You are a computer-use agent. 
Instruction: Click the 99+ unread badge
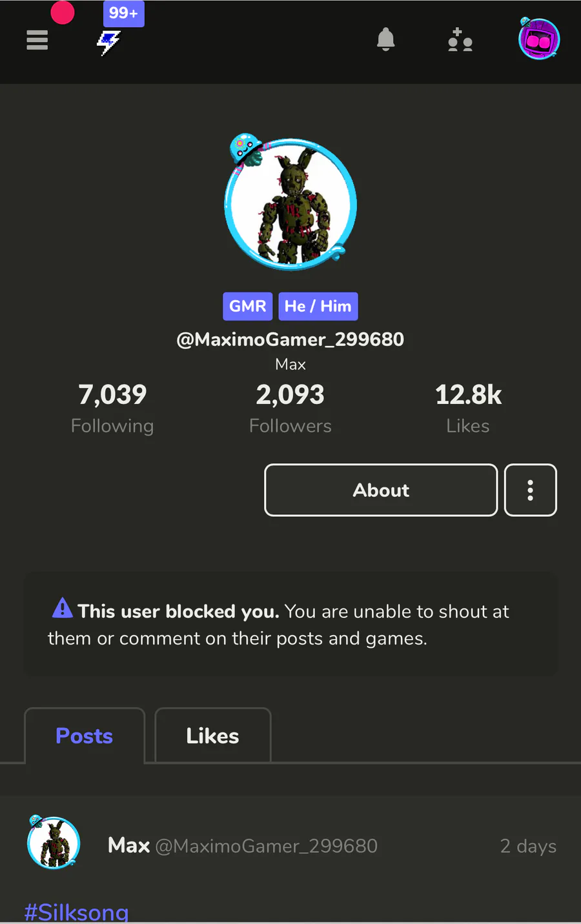123,14
